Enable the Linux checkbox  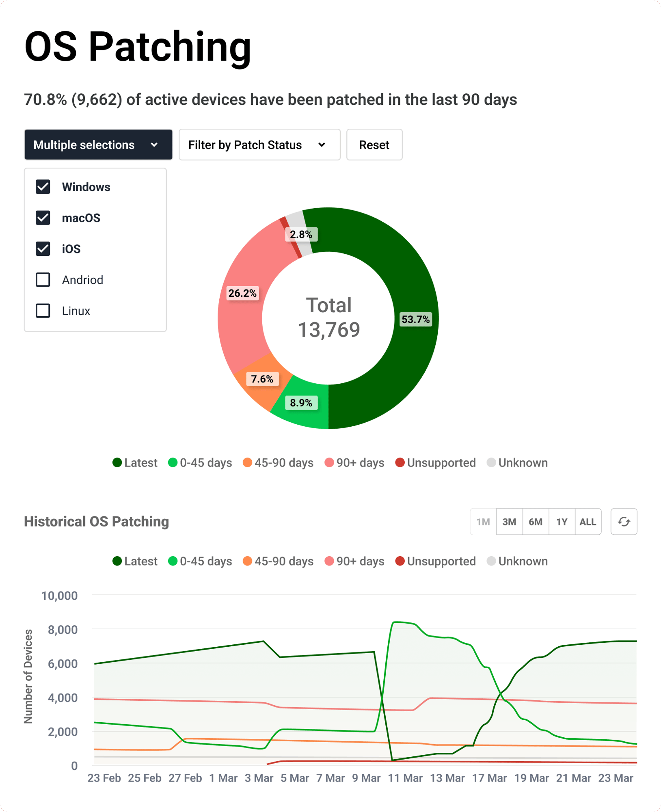coord(43,311)
